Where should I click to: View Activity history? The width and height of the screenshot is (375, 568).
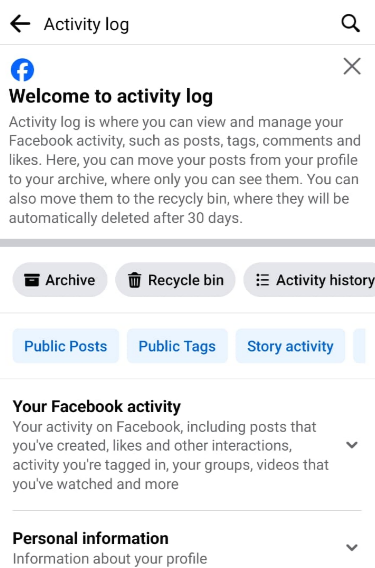point(309,280)
